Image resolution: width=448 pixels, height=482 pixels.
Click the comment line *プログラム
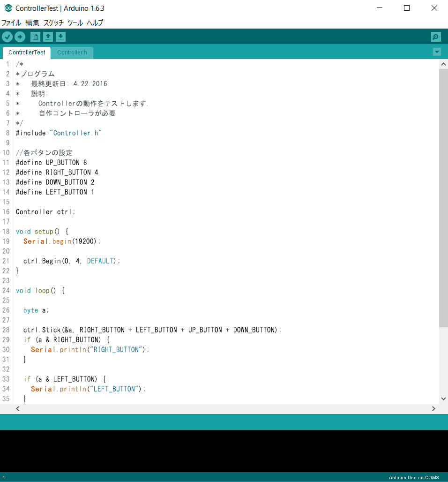[x=35, y=74]
